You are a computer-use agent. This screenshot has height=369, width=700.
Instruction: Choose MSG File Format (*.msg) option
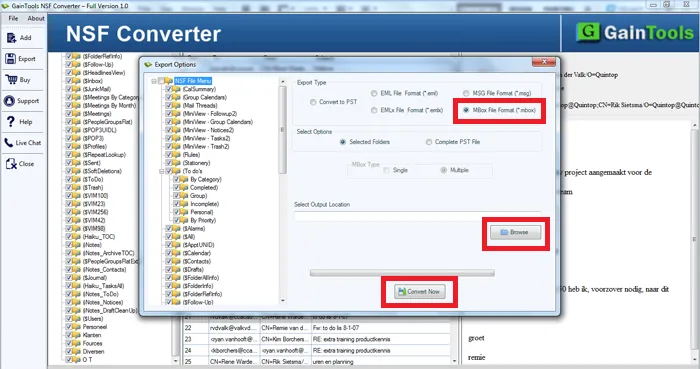(497, 93)
